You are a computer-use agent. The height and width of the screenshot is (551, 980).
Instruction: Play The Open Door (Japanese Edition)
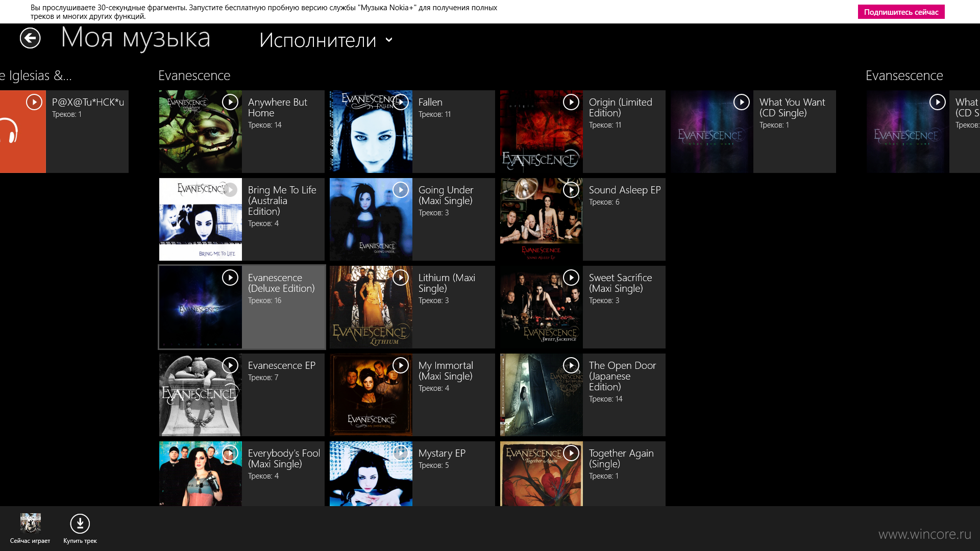point(571,365)
